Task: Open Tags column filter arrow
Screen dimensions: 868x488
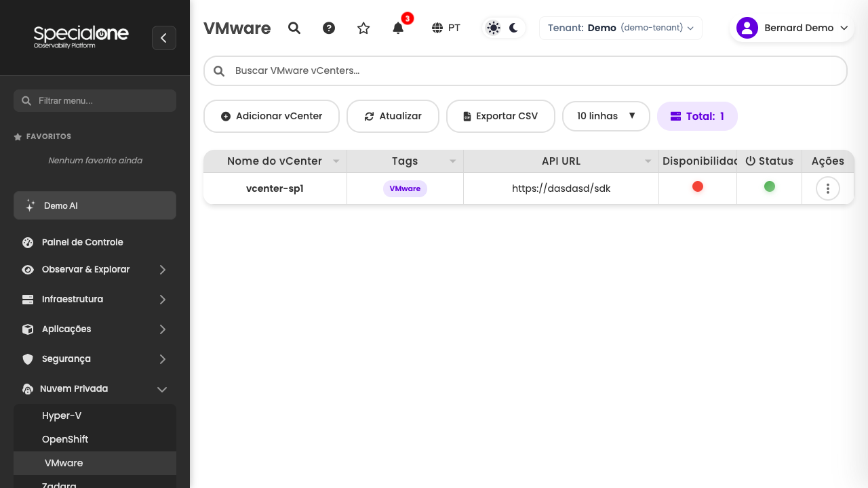Action: coord(453,161)
